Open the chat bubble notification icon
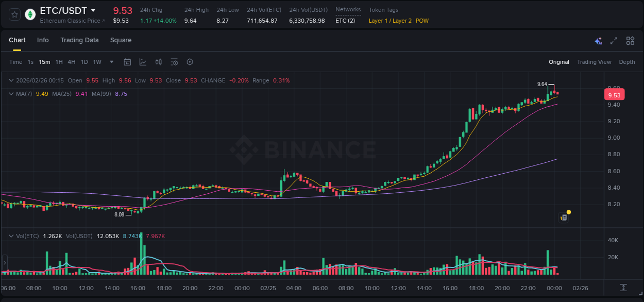Image resolution: width=644 pixels, height=302 pixels. (564, 216)
